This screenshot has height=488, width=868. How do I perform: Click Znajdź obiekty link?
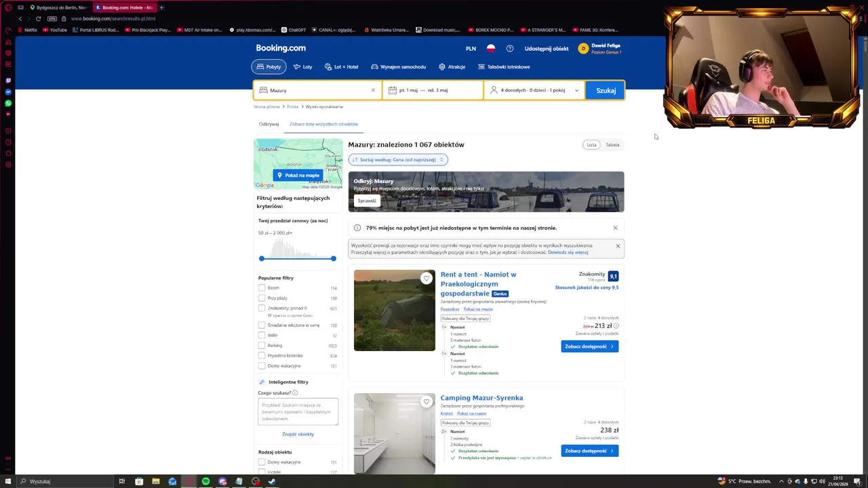[x=298, y=434]
